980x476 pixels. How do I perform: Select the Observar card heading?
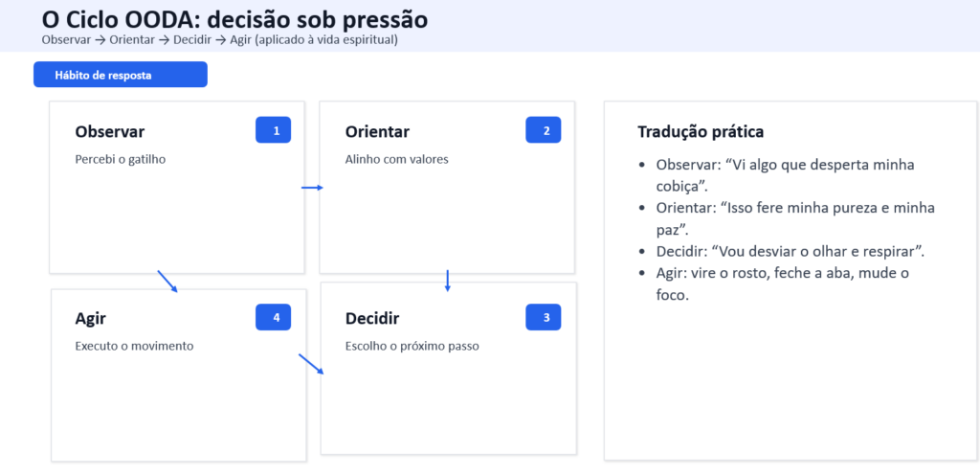click(x=109, y=132)
